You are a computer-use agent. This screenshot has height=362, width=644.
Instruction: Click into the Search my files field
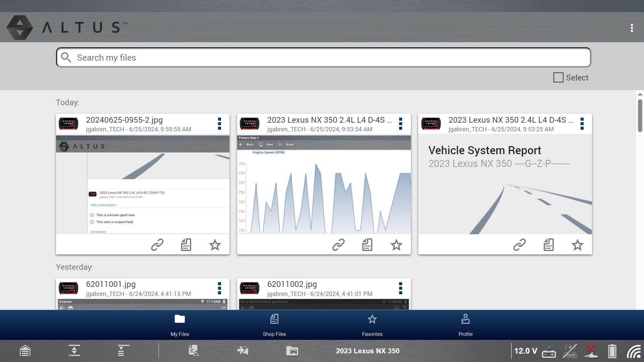323,58
